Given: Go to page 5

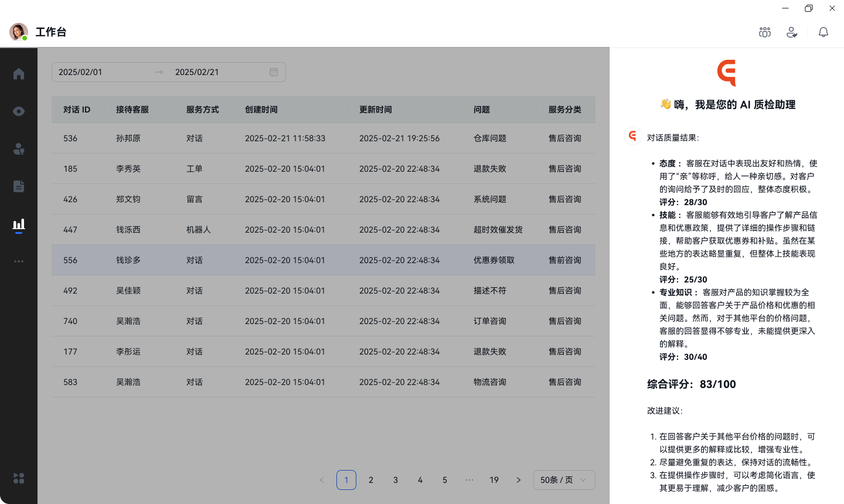Looking at the screenshot, I should coord(445,480).
